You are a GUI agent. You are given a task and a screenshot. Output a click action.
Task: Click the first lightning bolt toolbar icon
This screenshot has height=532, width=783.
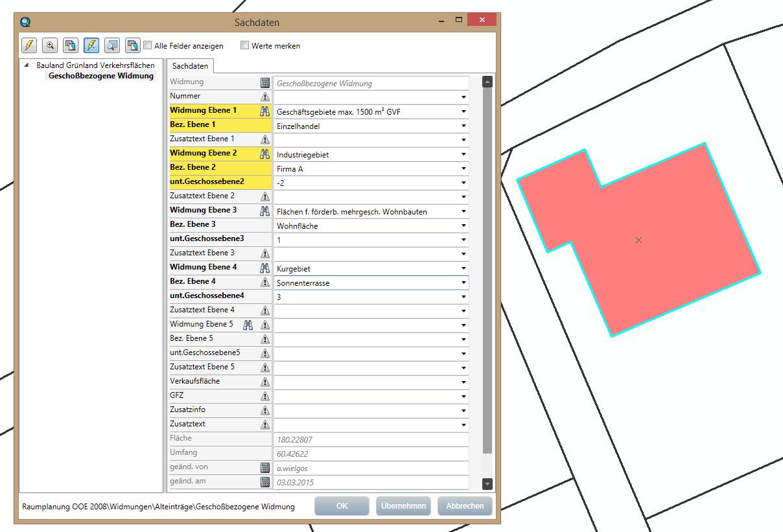29,45
